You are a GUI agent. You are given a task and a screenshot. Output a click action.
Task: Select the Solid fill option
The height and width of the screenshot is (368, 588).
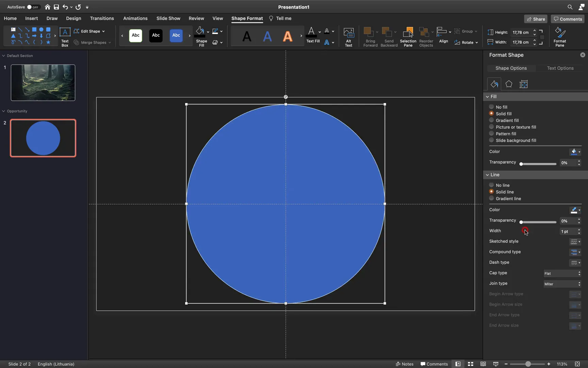pos(491,113)
